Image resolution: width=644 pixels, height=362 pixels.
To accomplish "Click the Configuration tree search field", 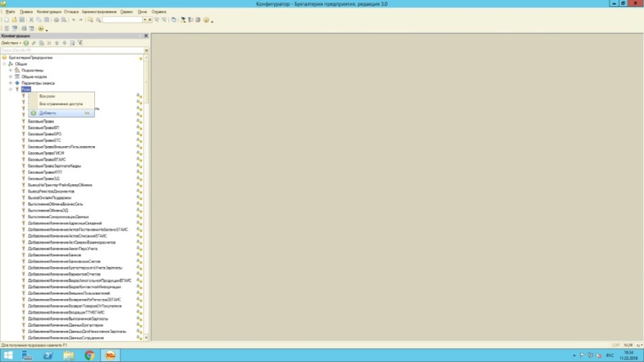I will point(72,50).
